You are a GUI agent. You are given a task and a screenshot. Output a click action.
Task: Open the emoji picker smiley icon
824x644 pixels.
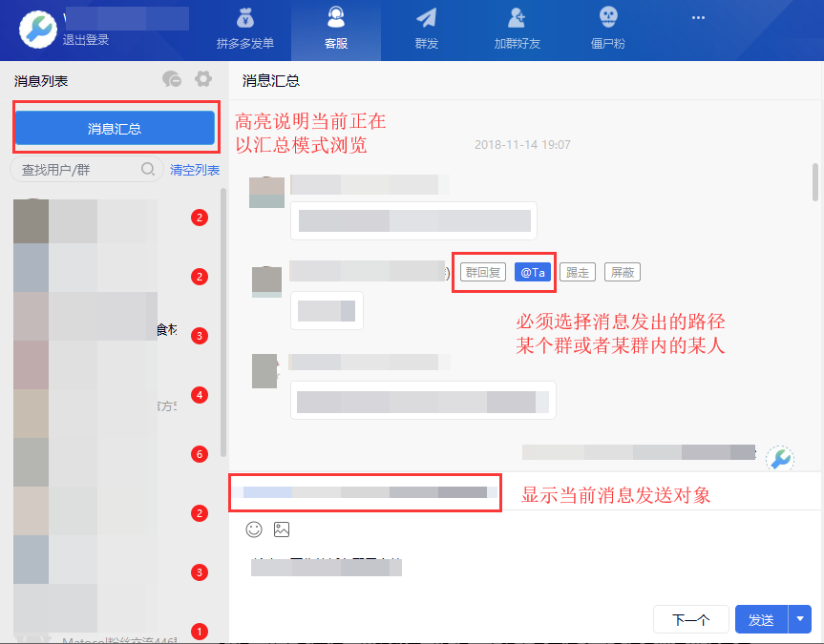tap(254, 529)
